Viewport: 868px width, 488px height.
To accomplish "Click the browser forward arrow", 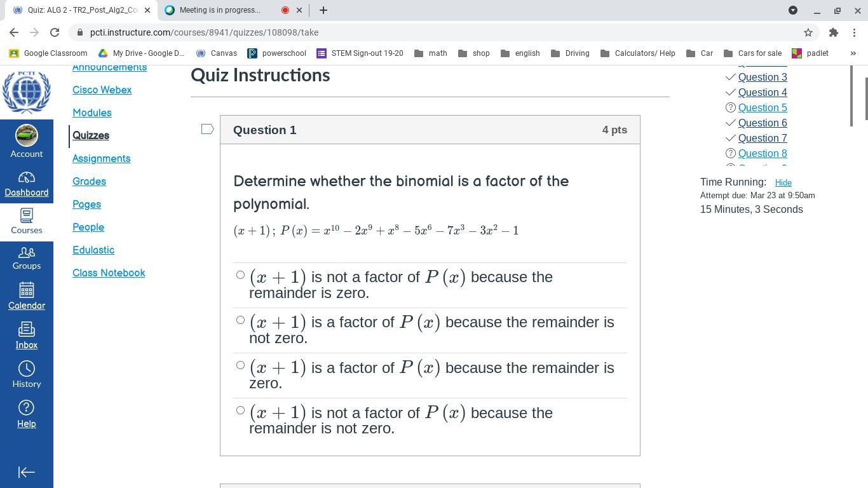I will pos(34,32).
